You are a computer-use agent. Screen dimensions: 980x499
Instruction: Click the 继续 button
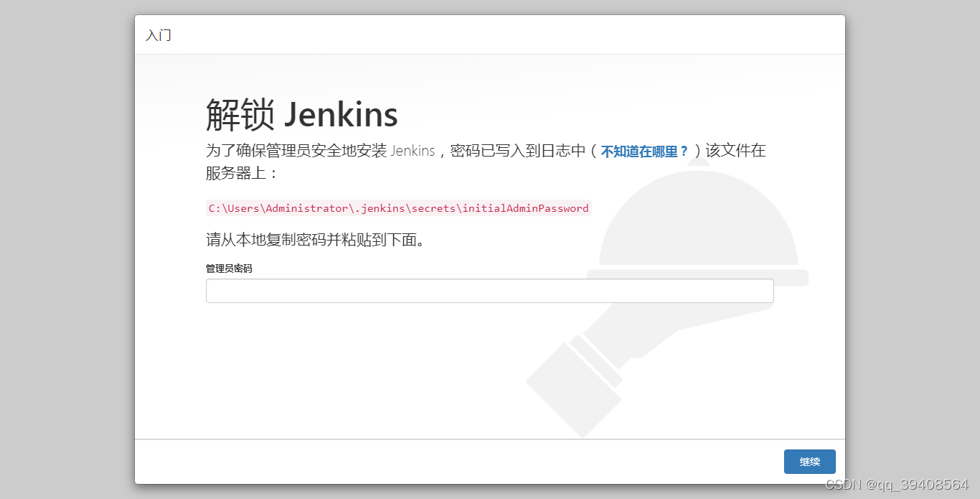pyautogui.click(x=809, y=462)
